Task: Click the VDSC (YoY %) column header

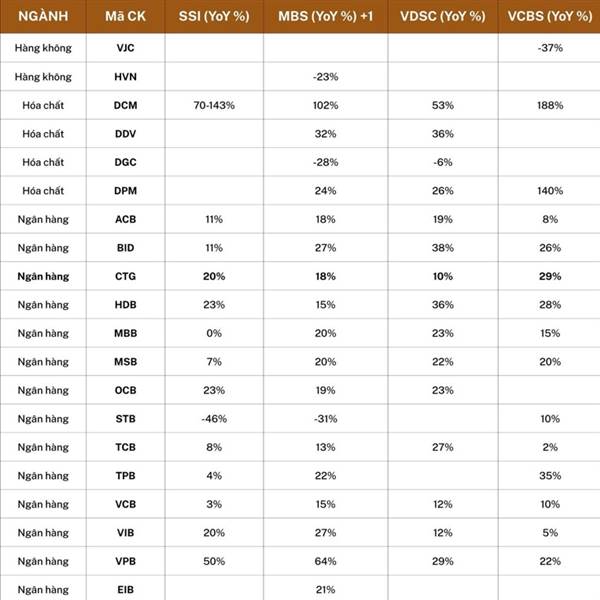Action: click(443, 16)
